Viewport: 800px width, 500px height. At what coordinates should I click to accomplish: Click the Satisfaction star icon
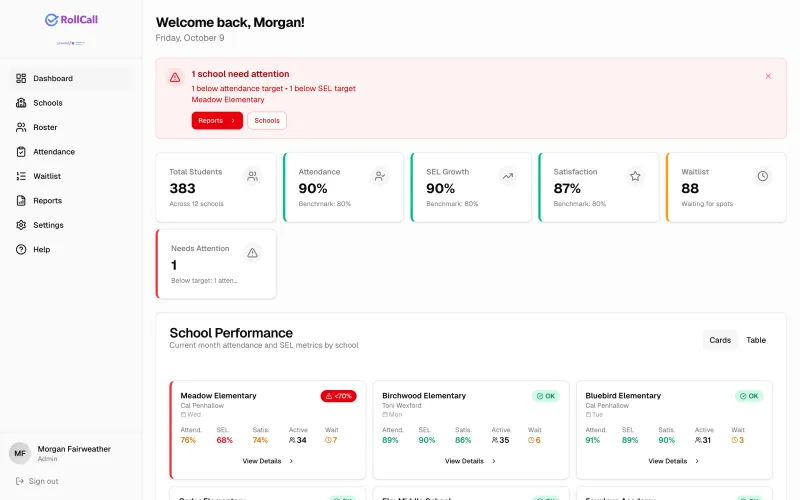coord(635,176)
